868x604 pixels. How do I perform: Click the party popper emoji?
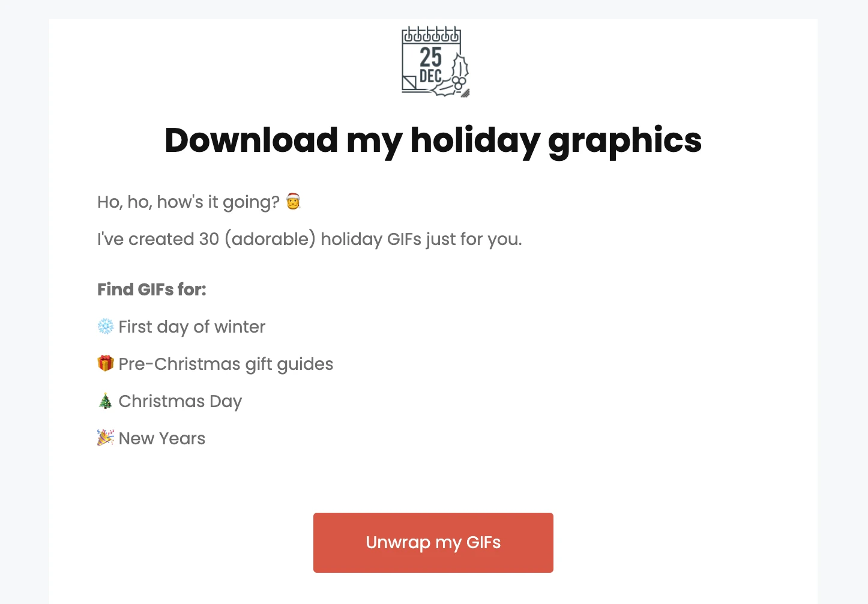point(106,438)
